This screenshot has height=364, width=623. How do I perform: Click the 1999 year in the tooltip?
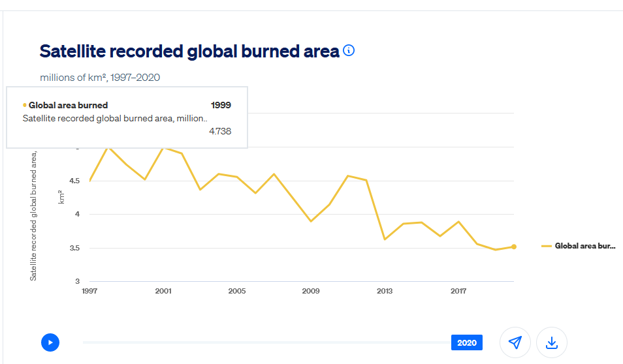(x=221, y=105)
